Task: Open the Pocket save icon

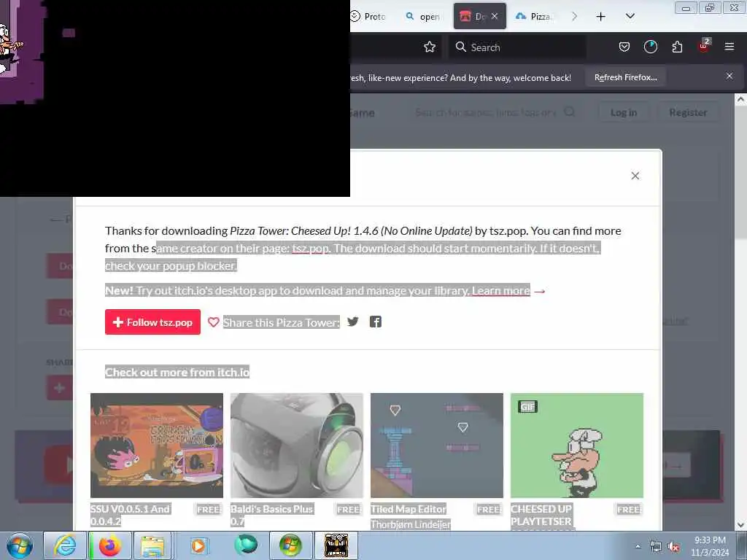Action: click(x=624, y=47)
